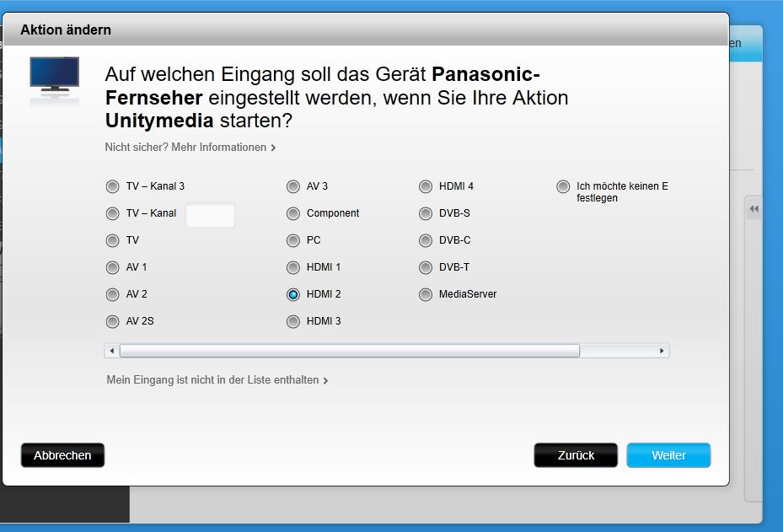Screen dimensions: 783x532
Task: Choose the PC input option
Action: click(293, 241)
